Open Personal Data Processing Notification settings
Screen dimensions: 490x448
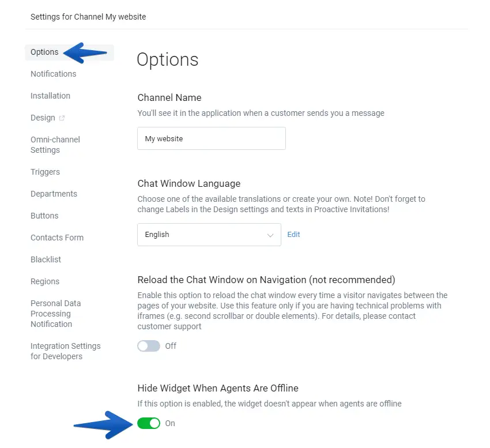point(55,314)
